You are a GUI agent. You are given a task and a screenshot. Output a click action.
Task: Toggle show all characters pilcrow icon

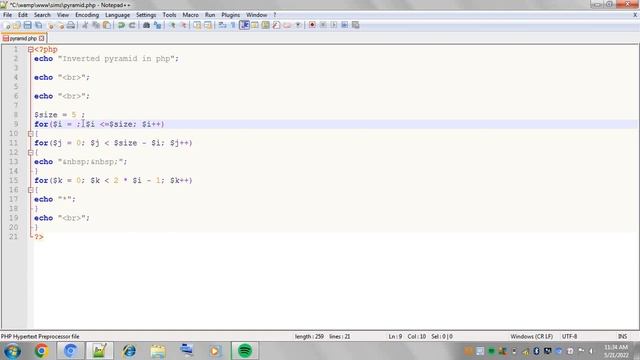(233, 25)
